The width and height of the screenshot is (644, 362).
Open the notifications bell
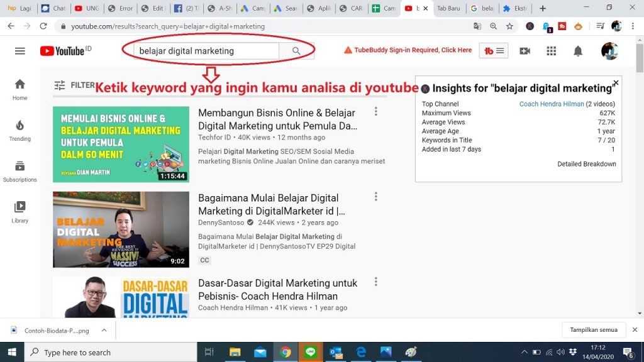pos(578,51)
